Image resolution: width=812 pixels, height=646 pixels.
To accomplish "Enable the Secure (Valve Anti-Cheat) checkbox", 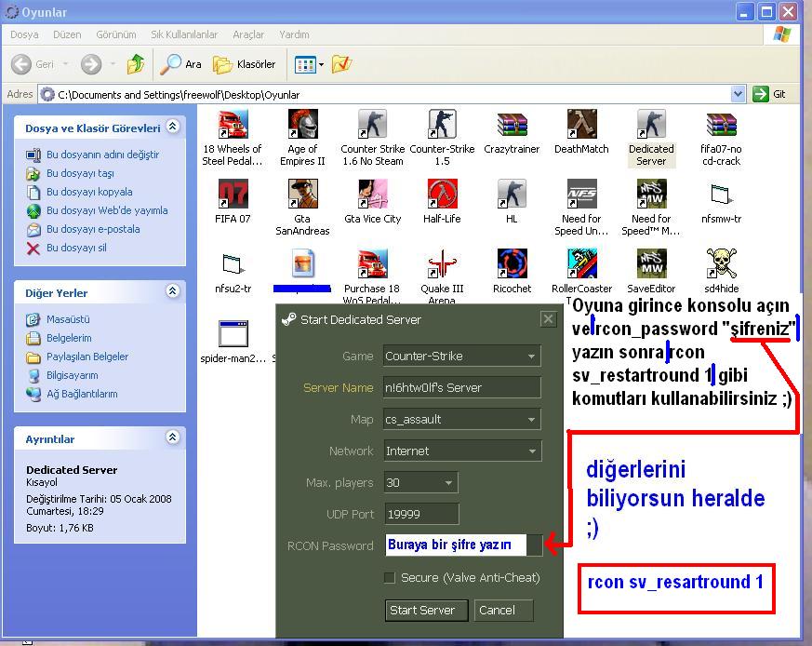I will point(390,577).
